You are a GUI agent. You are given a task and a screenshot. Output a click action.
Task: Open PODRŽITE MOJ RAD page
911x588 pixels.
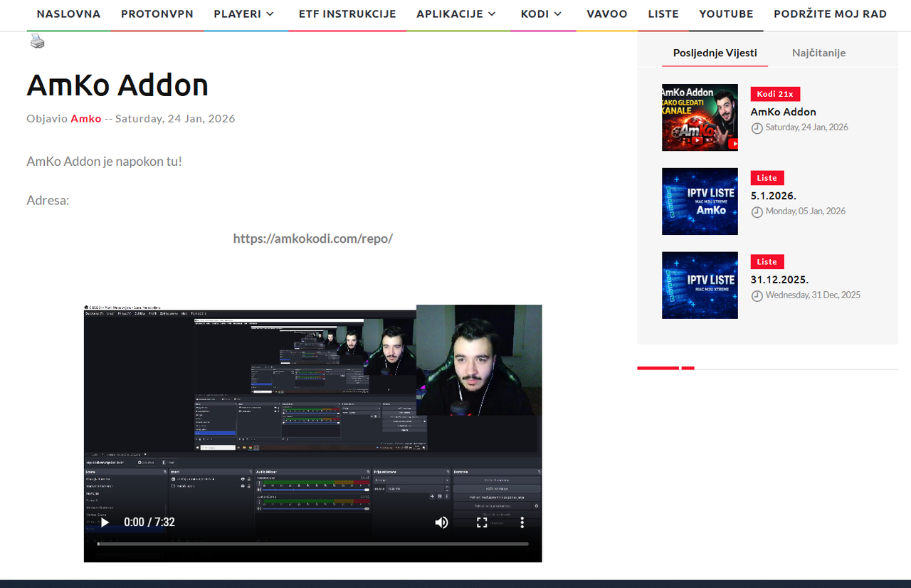point(831,14)
